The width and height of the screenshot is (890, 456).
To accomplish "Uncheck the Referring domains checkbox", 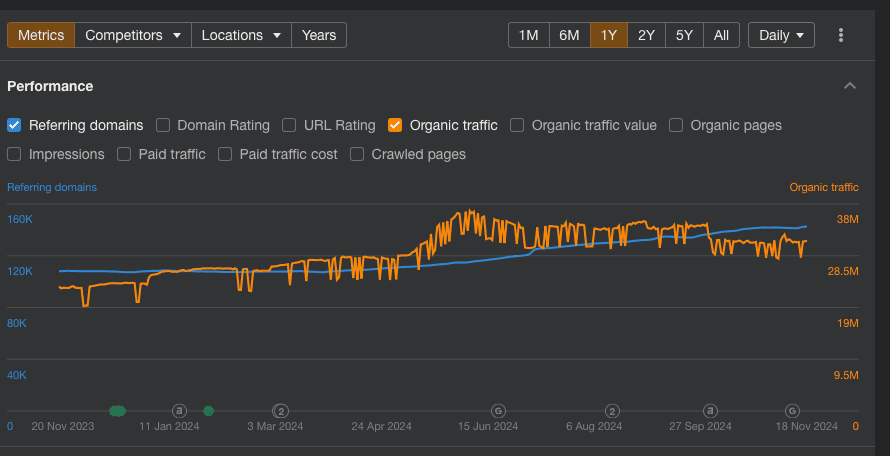I will [14, 125].
